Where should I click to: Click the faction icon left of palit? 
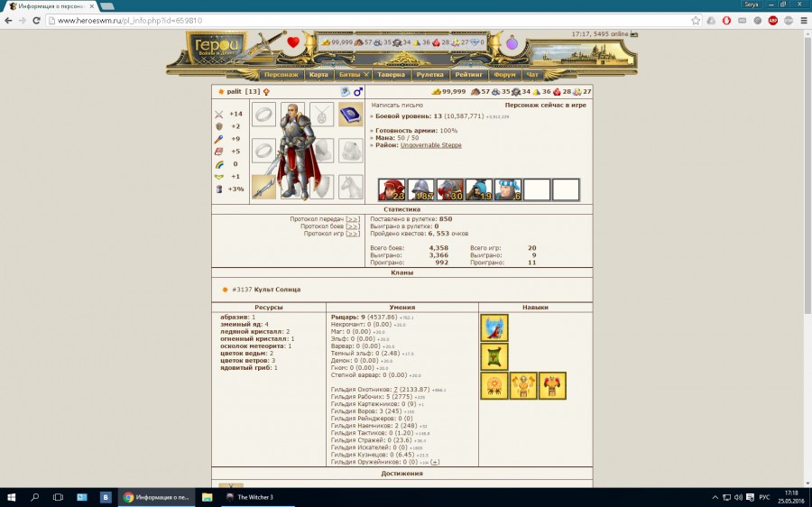(221, 92)
